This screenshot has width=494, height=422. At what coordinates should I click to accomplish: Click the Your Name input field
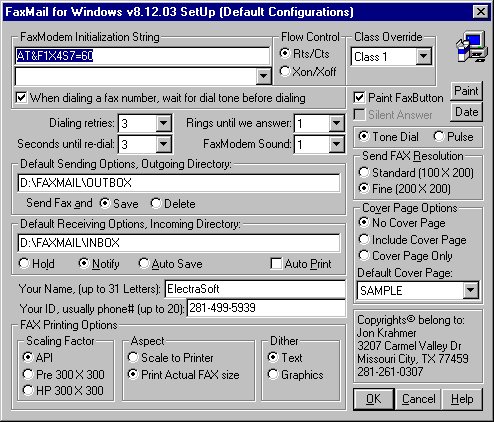[255, 289]
